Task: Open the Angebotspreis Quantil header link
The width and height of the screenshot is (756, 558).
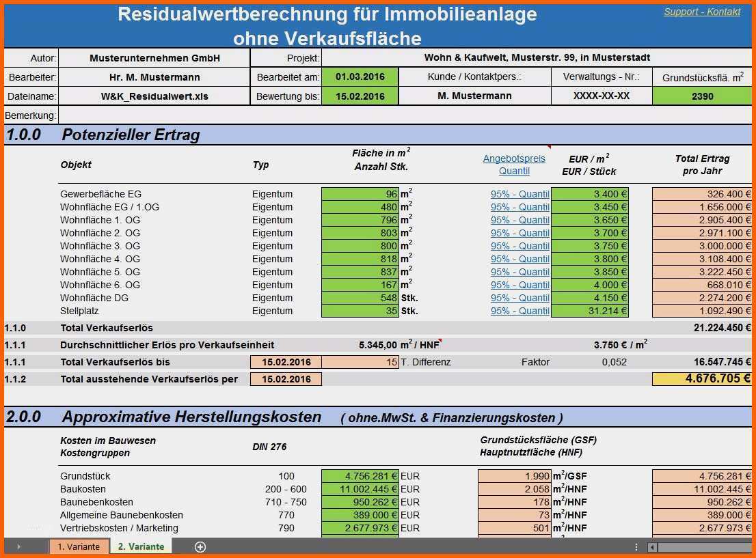Action: click(x=514, y=165)
